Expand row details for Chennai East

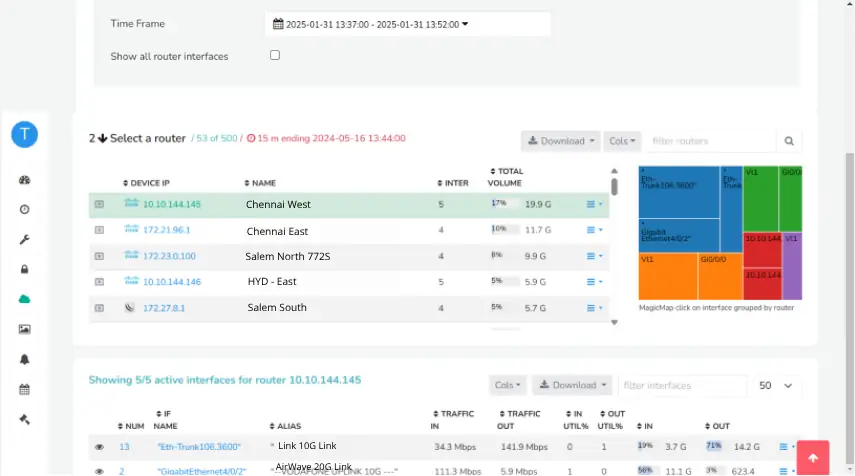click(99, 230)
